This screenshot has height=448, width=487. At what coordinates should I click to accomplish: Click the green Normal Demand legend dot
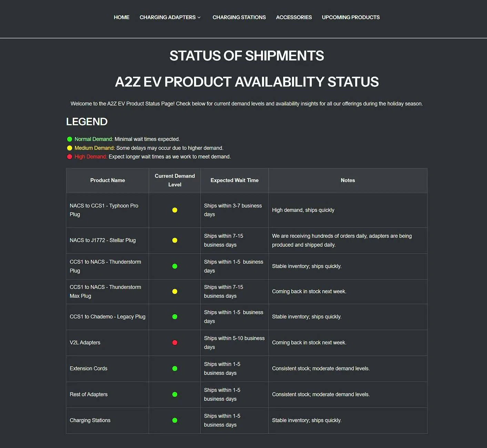(x=70, y=139)
